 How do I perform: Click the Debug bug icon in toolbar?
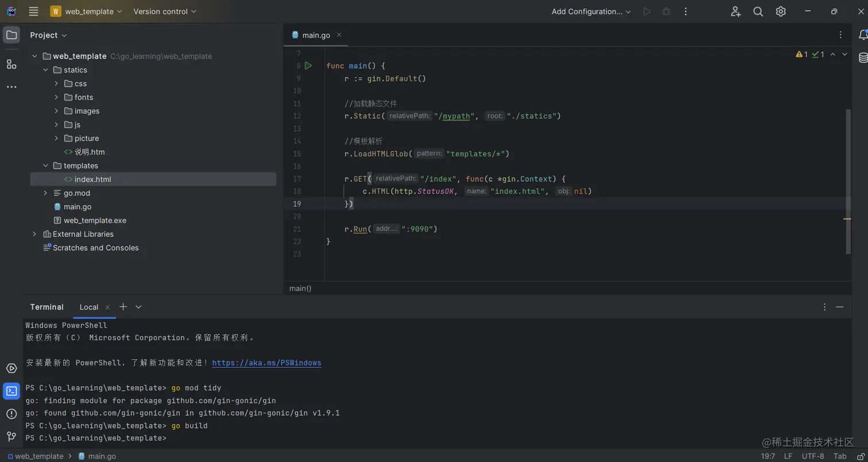tap(666, 11)
